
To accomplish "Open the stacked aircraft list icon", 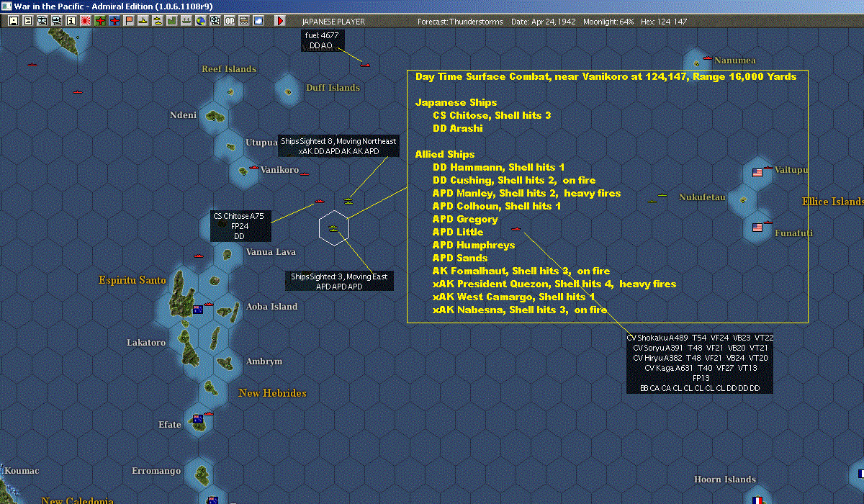I will 42,21.
